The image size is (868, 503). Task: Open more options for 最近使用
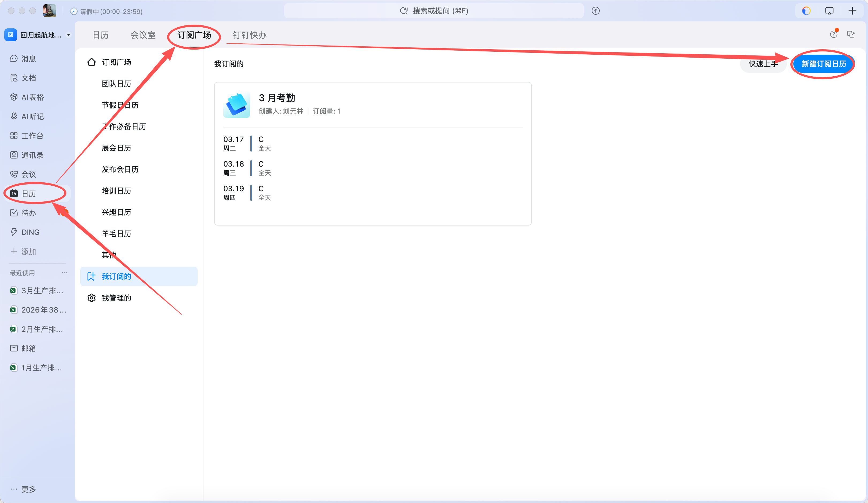tap(64, 272)
